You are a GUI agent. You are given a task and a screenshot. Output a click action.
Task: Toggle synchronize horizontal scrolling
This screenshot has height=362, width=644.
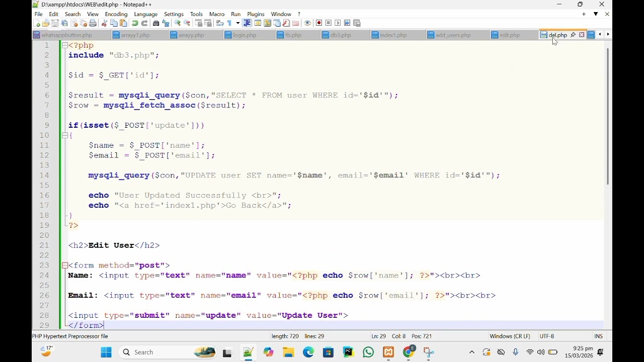[208, 23]
